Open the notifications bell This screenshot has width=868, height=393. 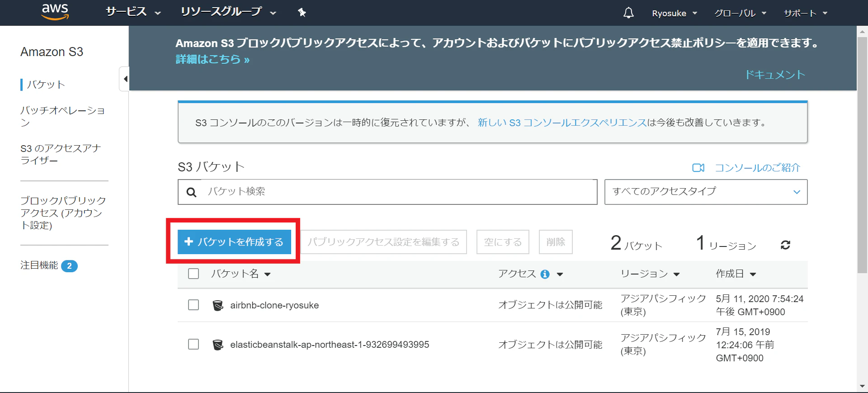(x=628, y=13)
